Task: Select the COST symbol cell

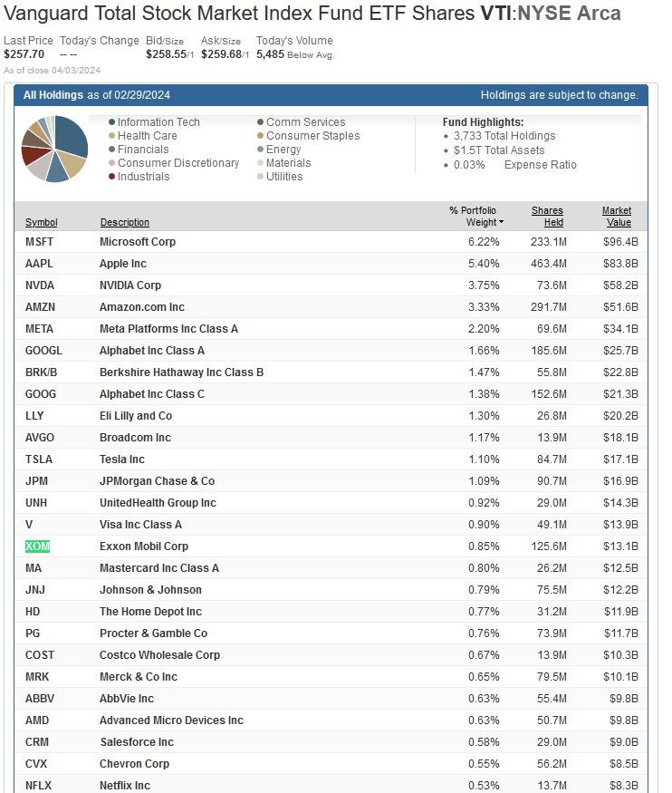Action: click(x=40, y=655)
